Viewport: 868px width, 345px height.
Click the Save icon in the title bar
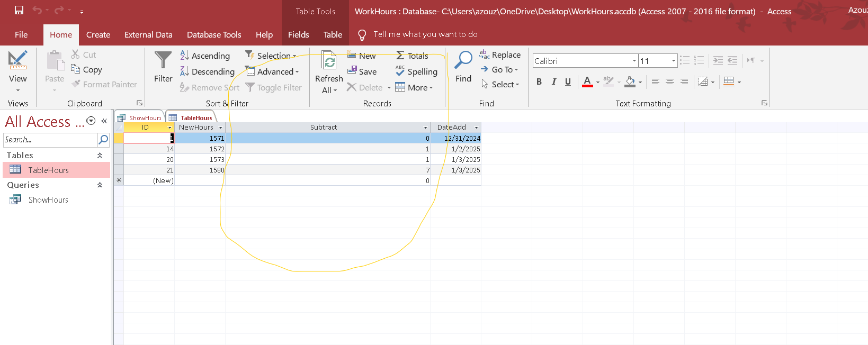(19, 10)
